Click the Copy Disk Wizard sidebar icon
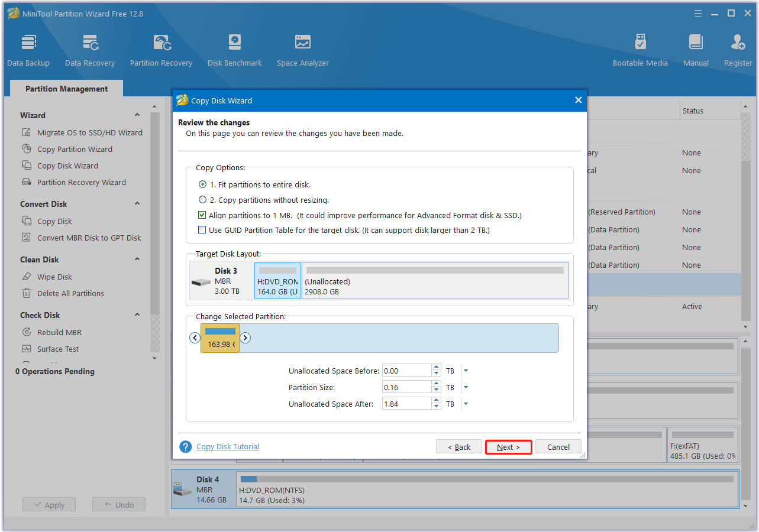Image resolution: width=759 pixels, height=532 pixels. (27, 166)
